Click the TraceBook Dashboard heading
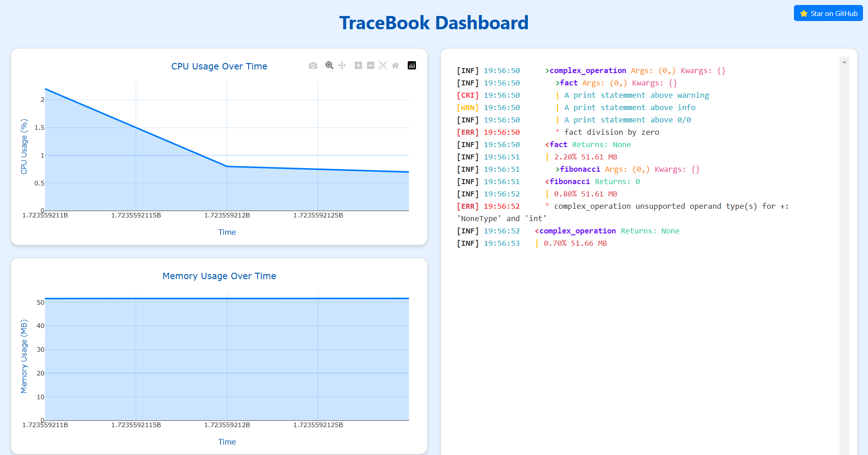 pyautogui.click(x=434, y=22)
